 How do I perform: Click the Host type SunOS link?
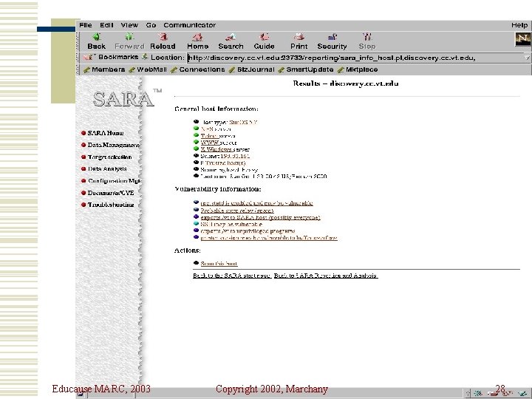[x=243, y=122]
